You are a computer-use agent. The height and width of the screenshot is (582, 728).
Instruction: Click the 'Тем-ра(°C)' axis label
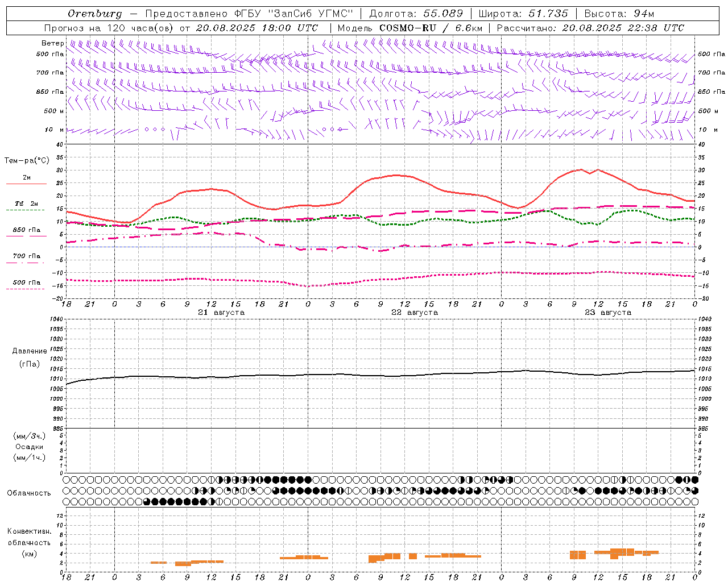(27, 161)
